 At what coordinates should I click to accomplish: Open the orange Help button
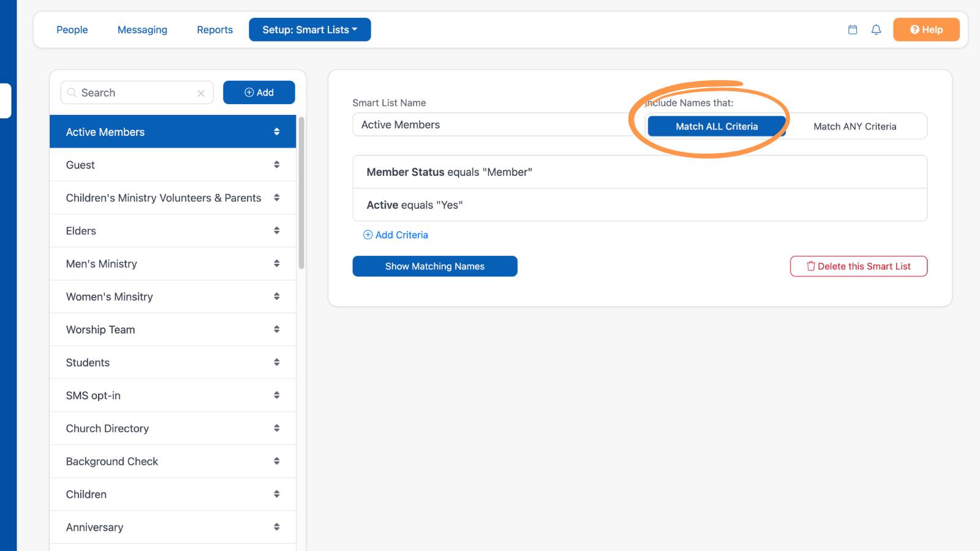coord(926,29)
